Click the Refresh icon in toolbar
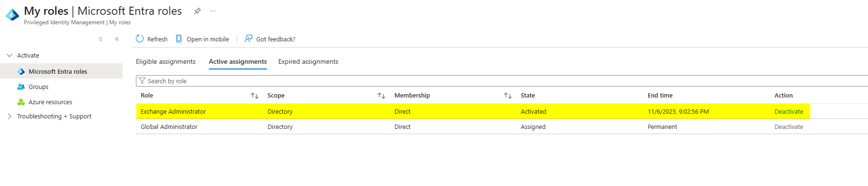This screenshot has height=186, width=868. tap(140, 39)
